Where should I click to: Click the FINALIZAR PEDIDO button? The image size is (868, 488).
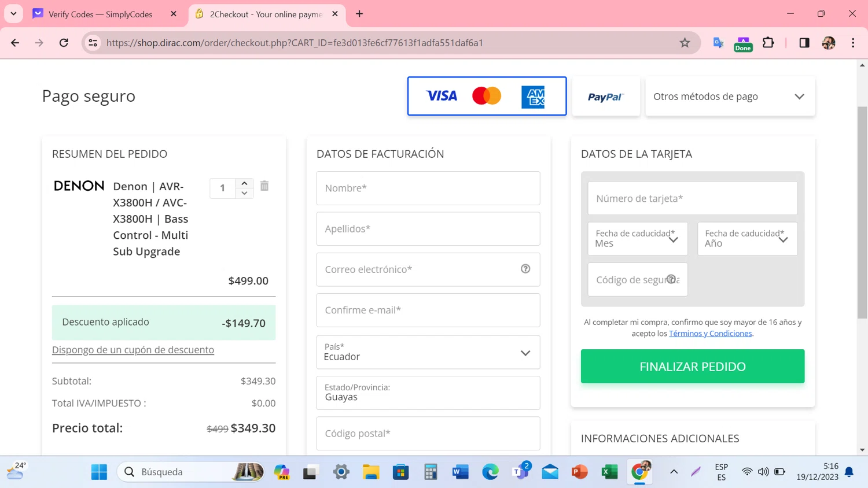pos(693,366)
